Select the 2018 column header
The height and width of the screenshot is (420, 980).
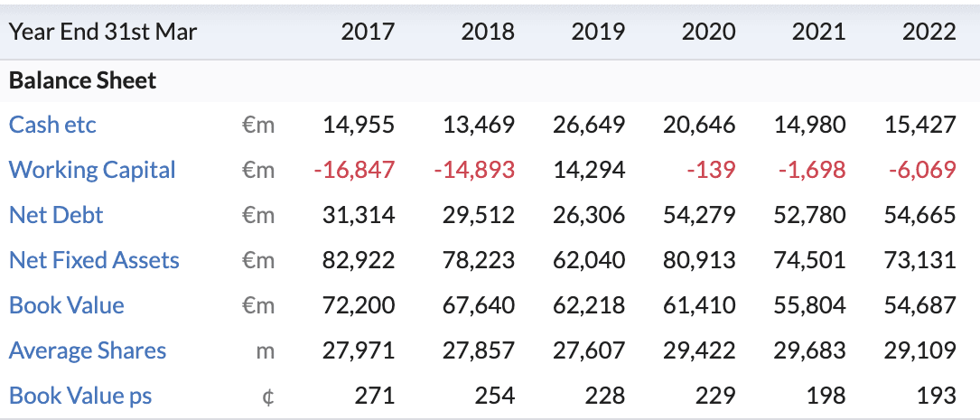pyautogui.click(x=488, y=32)
